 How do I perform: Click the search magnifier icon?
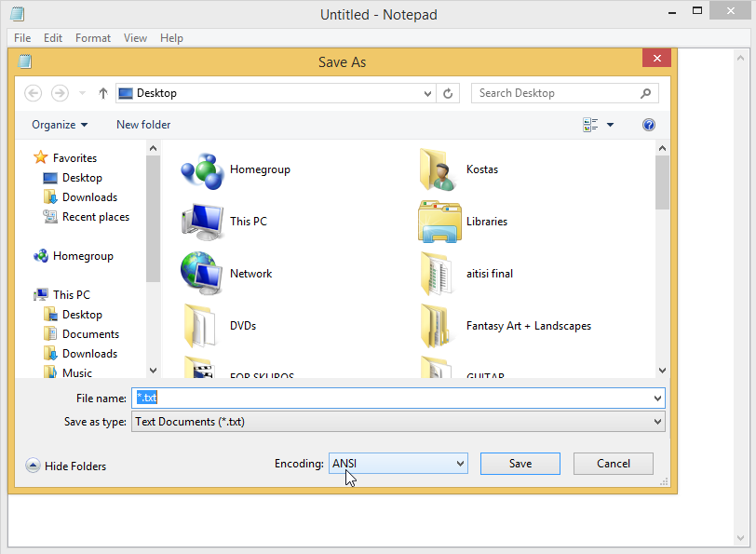[645, 93]
